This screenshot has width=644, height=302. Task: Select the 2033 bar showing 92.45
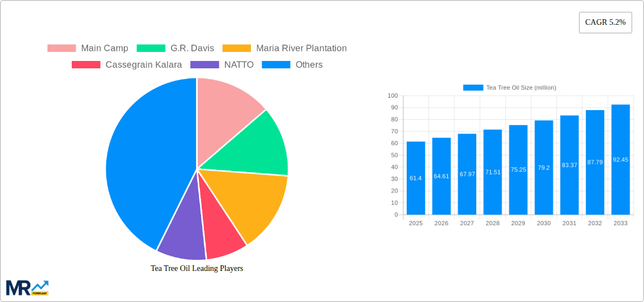click(620, 160)
